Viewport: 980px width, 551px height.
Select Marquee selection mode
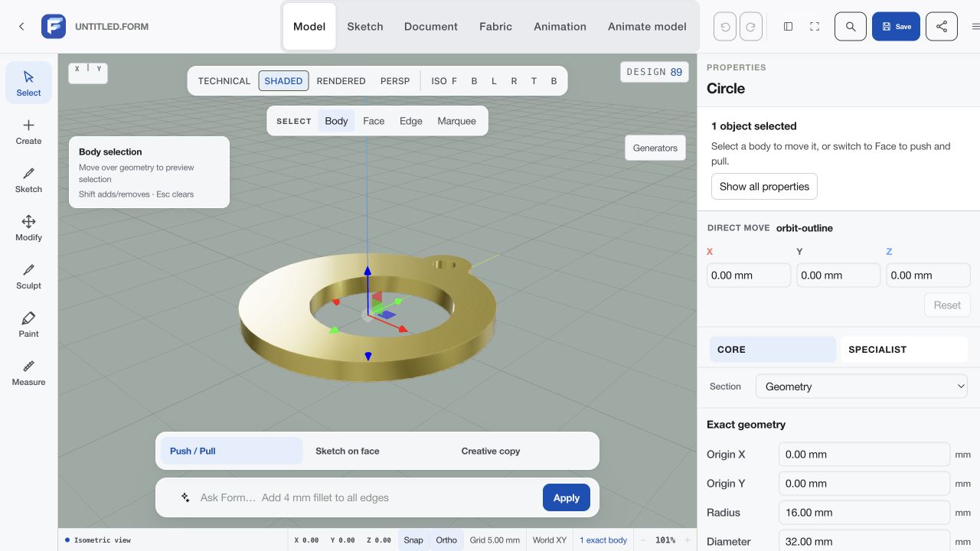point(456,121)
